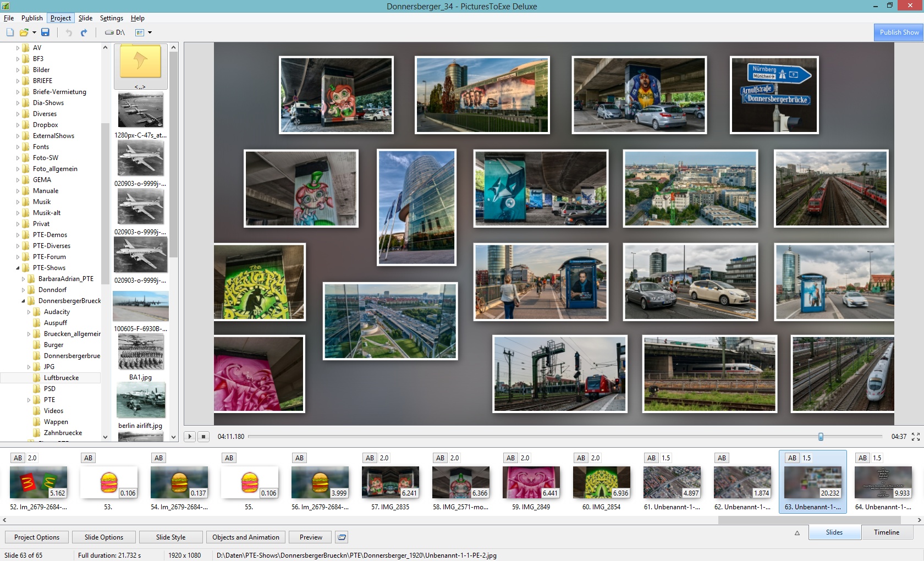Click AB transition icon on slide 64
The image size is (924, 561).
[863, 458]
